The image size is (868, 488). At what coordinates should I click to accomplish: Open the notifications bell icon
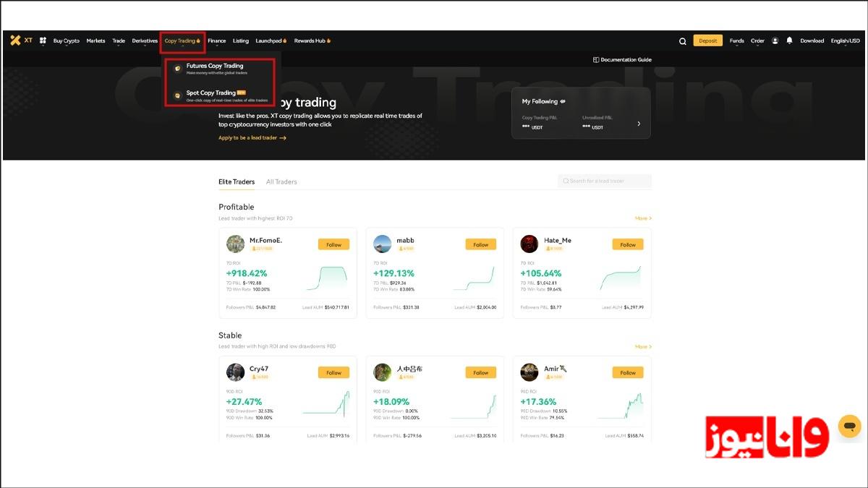tap(789, 40)
